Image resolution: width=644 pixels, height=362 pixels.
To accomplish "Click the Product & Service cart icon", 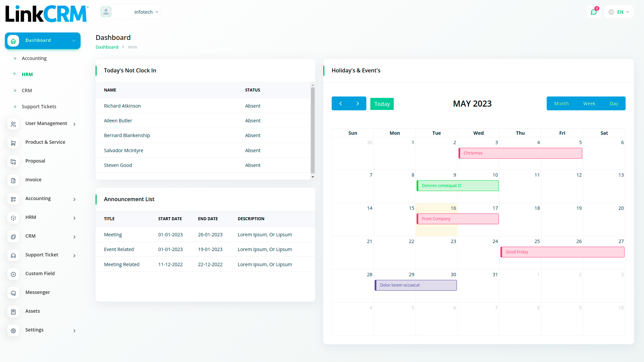I will [x=13, y=143].
